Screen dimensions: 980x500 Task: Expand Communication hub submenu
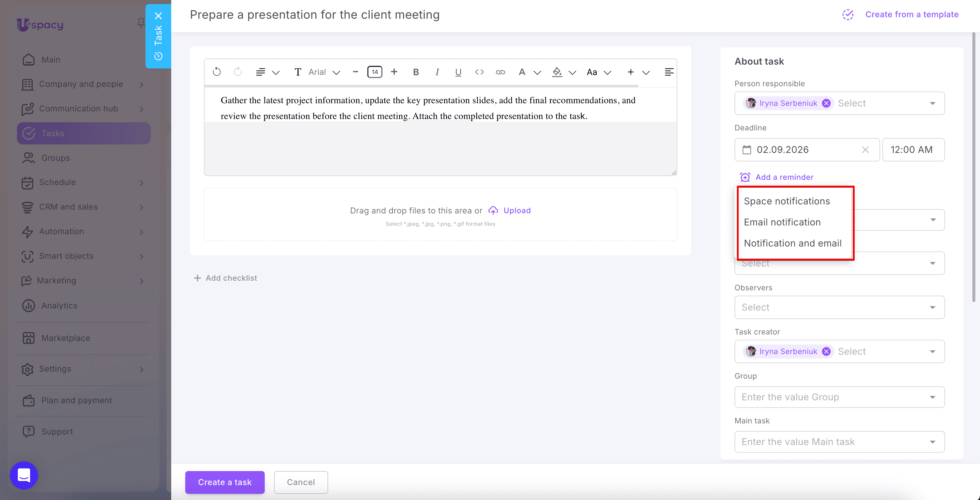click(x=141, y=109)
